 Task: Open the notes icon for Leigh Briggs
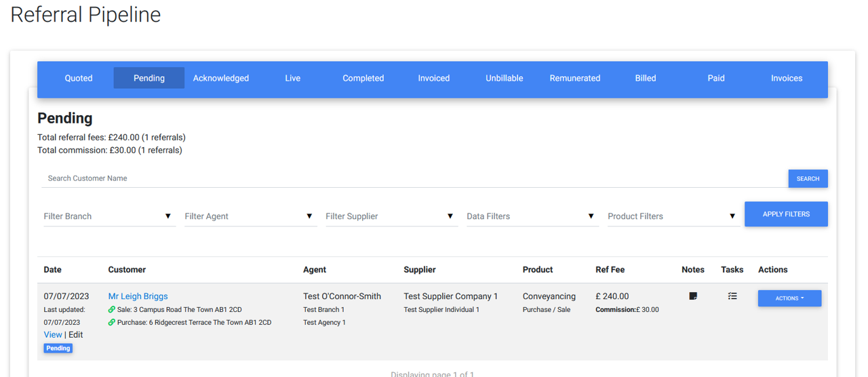[692, 296]
